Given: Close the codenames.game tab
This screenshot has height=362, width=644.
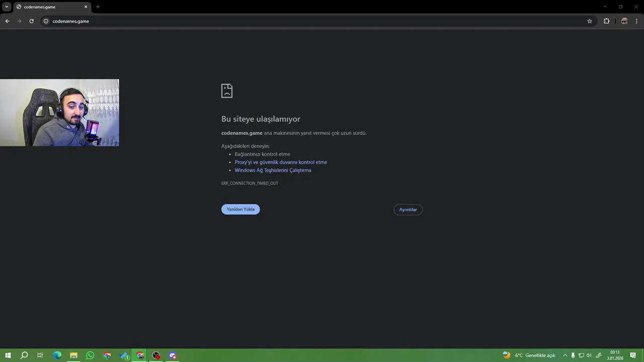Looking at the screenshot, I should click(x=86, y=7).
